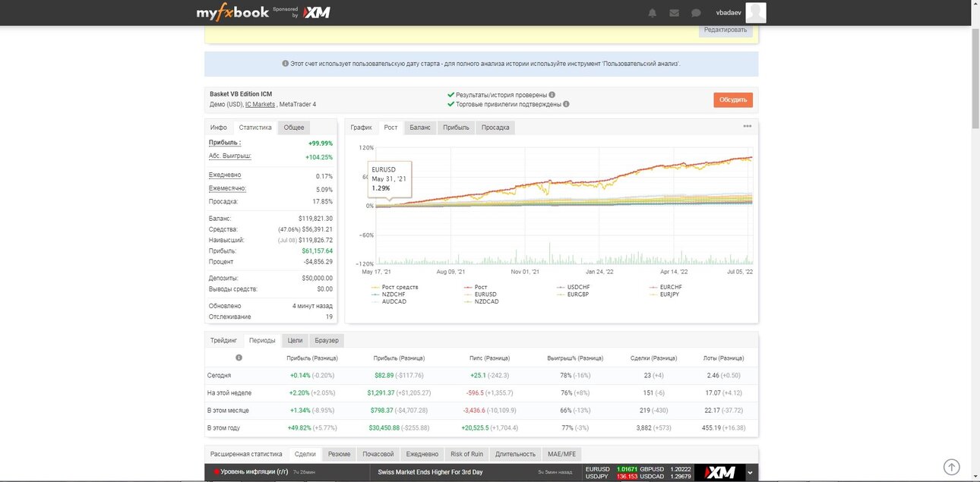The height and width of the screenshot is (482, 980).
Task: Open the MAE/MFE tab
Action: coord(562,454)
